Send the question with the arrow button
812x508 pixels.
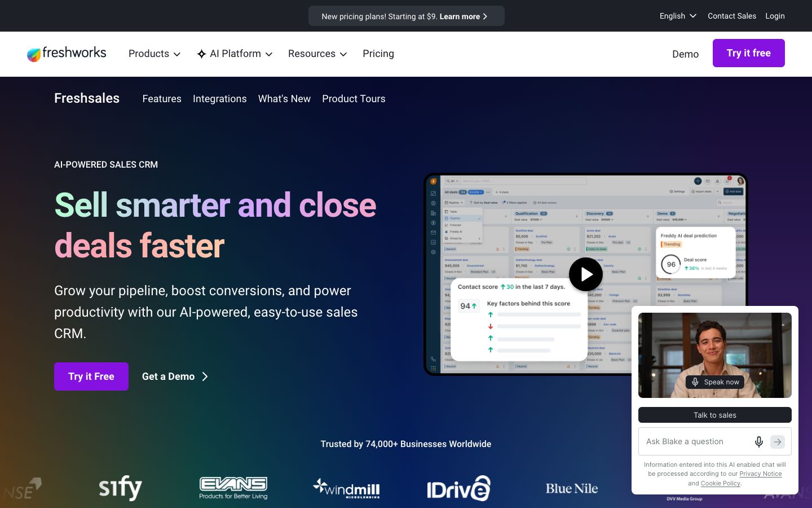click(x=778, y=441)
